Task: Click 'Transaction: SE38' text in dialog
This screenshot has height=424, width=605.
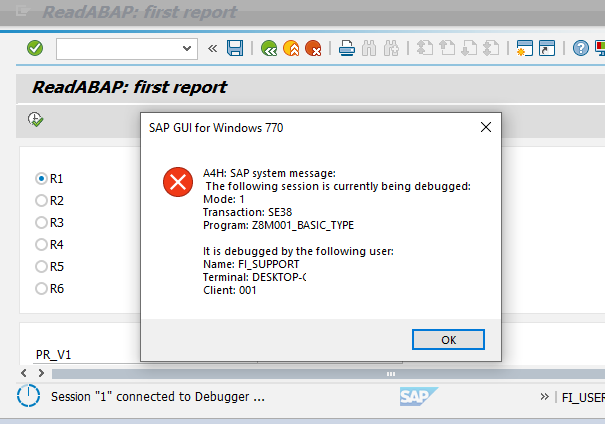Action: [x=247, y=212]
